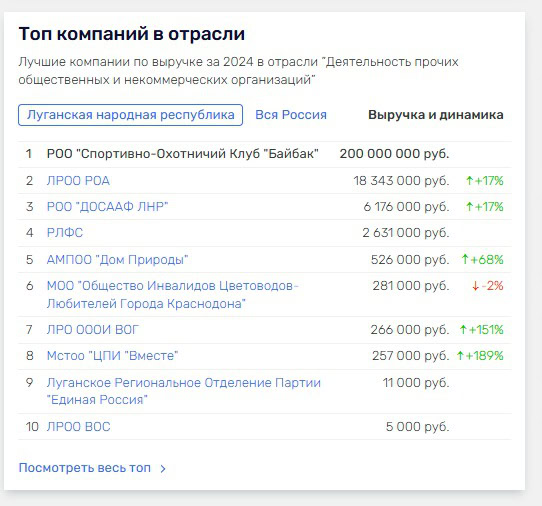The width and height of the screenshot is (542, 506).
Task: Click the 257 000 руб. value
Action: [x=411, y=356]
